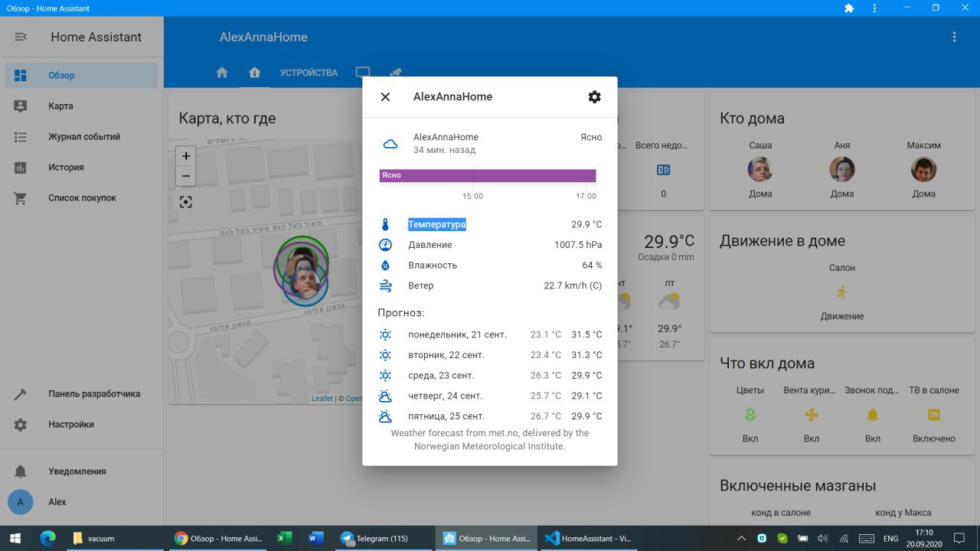Toggle ТВ в салоне icon
This screenshot has height=551, width=980.
[934, 415]
